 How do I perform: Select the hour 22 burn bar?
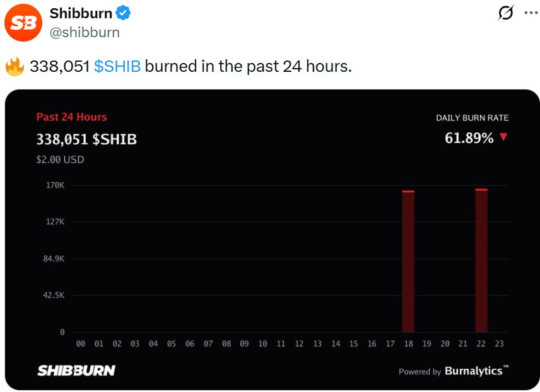coord(481,260)
